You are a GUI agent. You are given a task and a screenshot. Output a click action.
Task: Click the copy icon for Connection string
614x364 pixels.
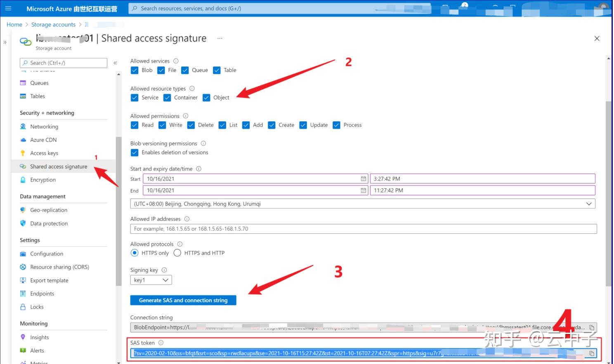(x=592, y=327)
